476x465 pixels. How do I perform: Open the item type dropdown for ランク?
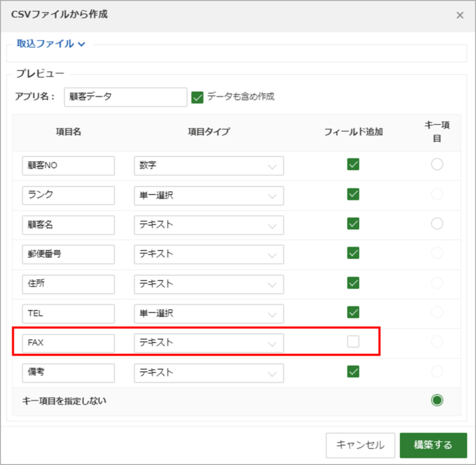pos(209,196)
